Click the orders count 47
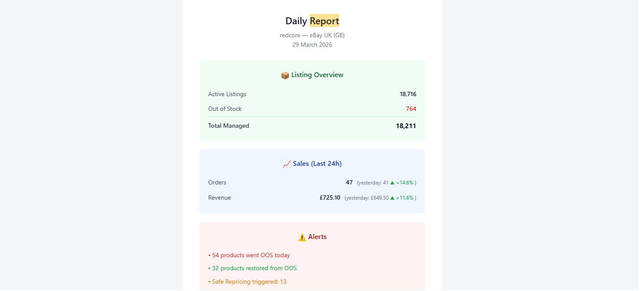 click(349, 182)
